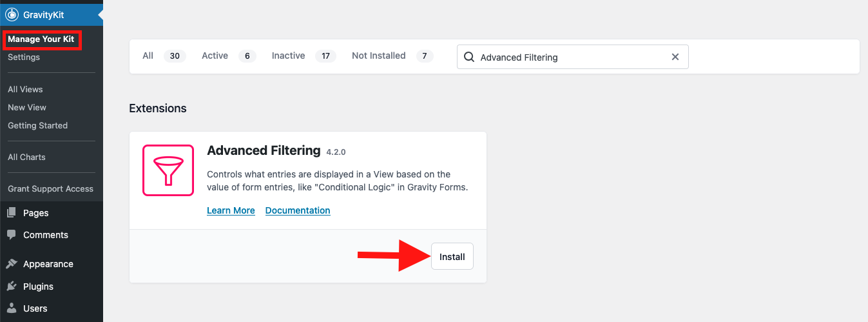Click the Comments label in sidebar

click(46, 235)
